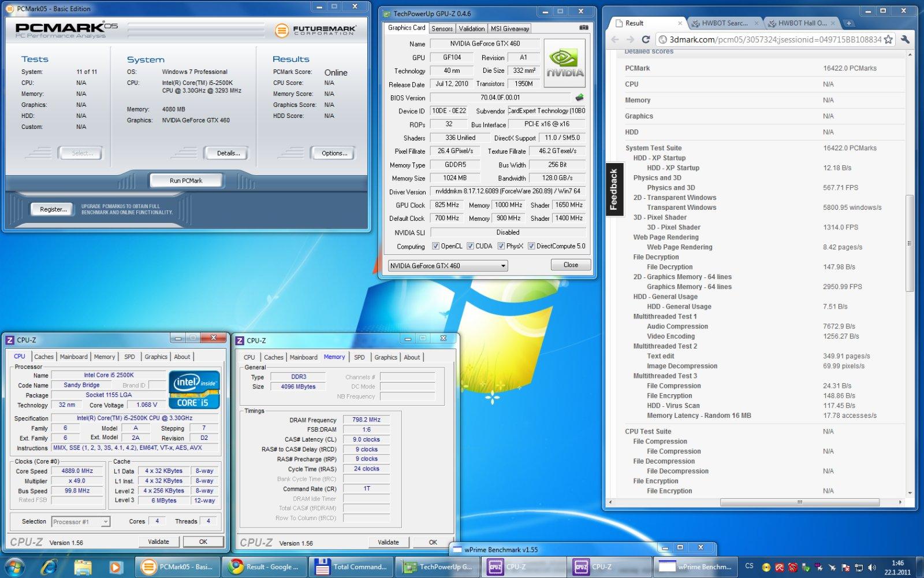Click the right arrow of Chrome's horizontal scrollbar
This screenshot has width=924, height=578.
tap(901, 502)
